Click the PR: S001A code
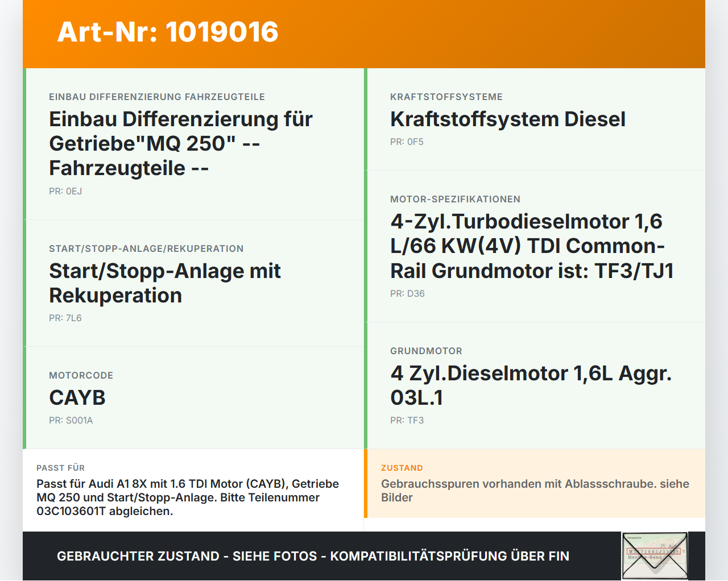Viewport: 728px width, 581px height. (x=71, y=420)
